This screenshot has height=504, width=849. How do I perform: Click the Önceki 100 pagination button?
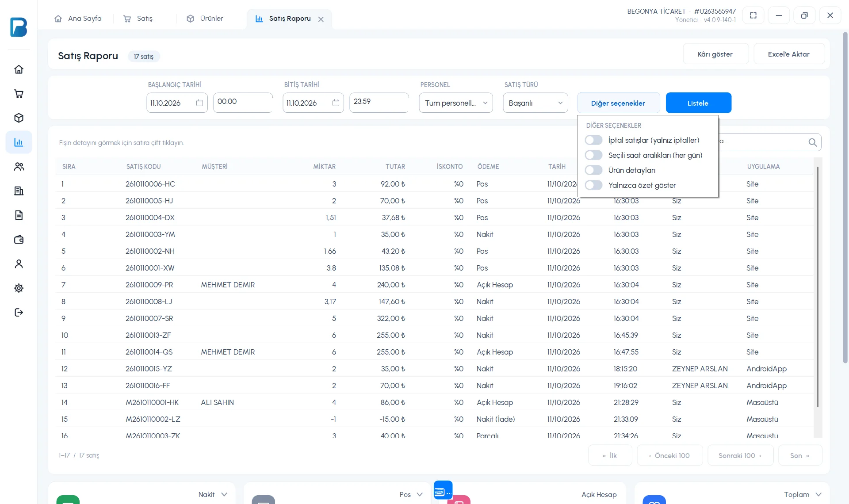point(669,455)
